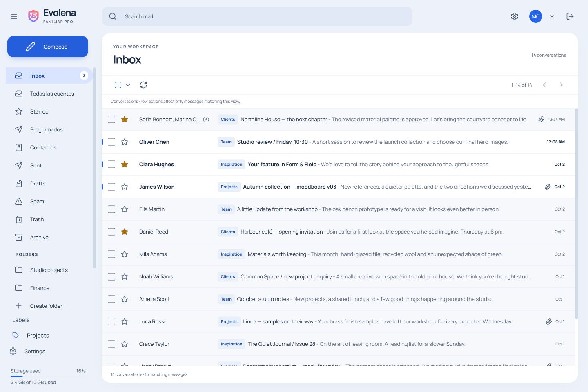Star the Noah Williams message
This screenshot has width=588, height=392.
[x=125, y=276]
